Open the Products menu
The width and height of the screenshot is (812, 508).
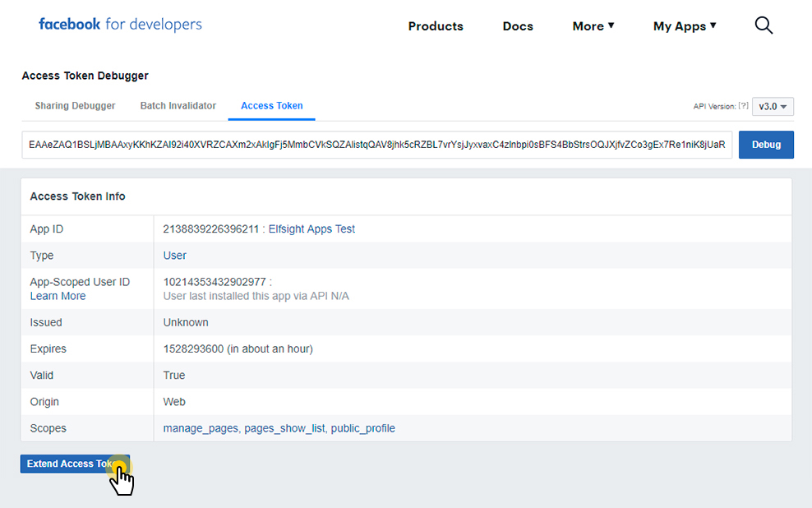(436, 25)
